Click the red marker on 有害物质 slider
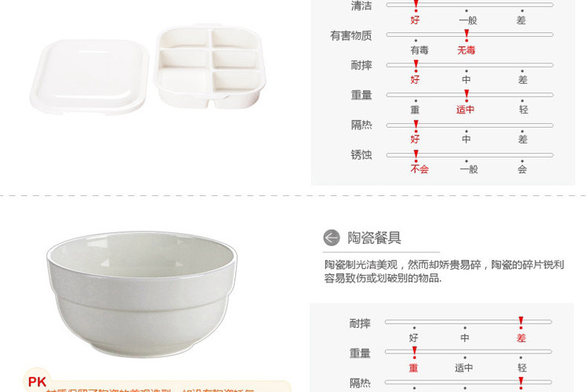The height and width of the screenshot is (392, 588). point(466,35)
